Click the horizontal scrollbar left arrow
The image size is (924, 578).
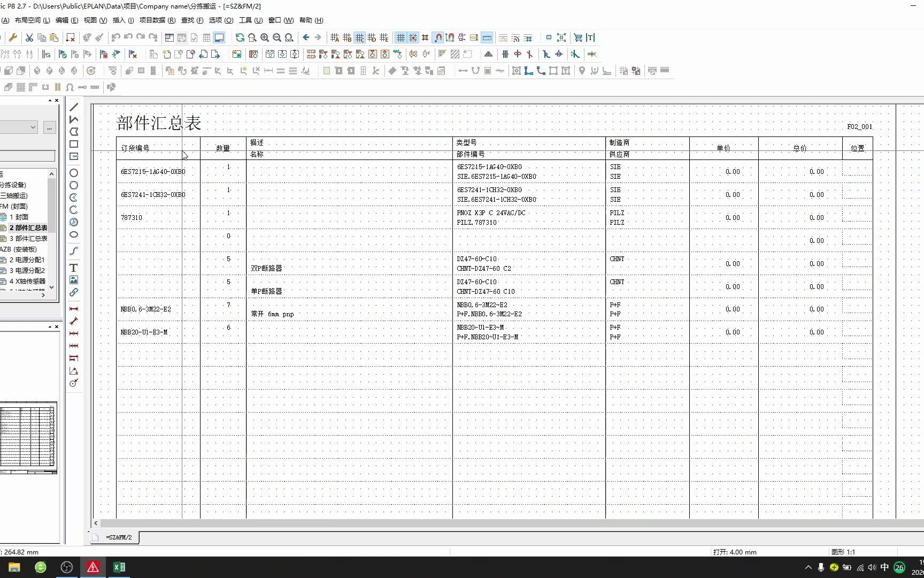(x=96, y=523)
